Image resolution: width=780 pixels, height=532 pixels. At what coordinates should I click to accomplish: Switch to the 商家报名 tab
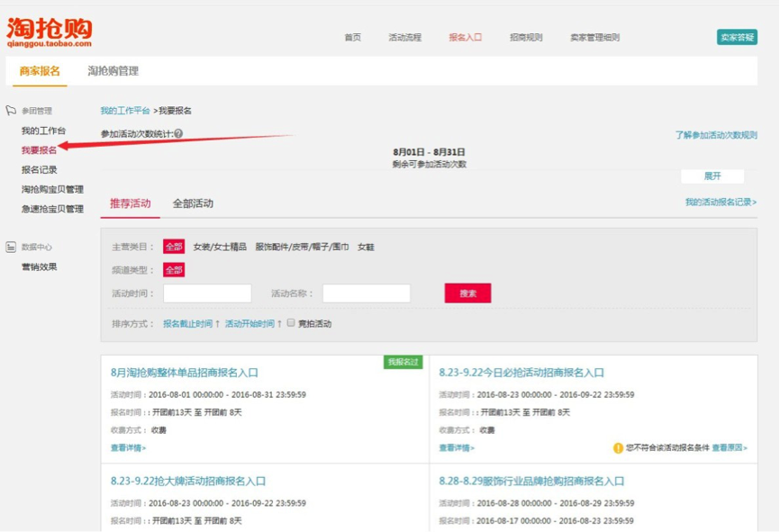(x=40, y=71)
